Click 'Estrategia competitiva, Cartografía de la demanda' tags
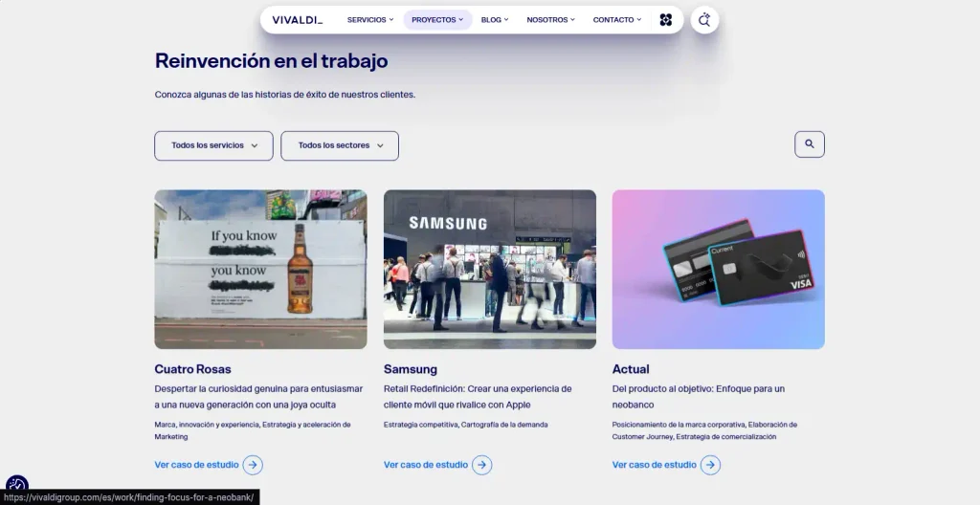 pos(466,425)
